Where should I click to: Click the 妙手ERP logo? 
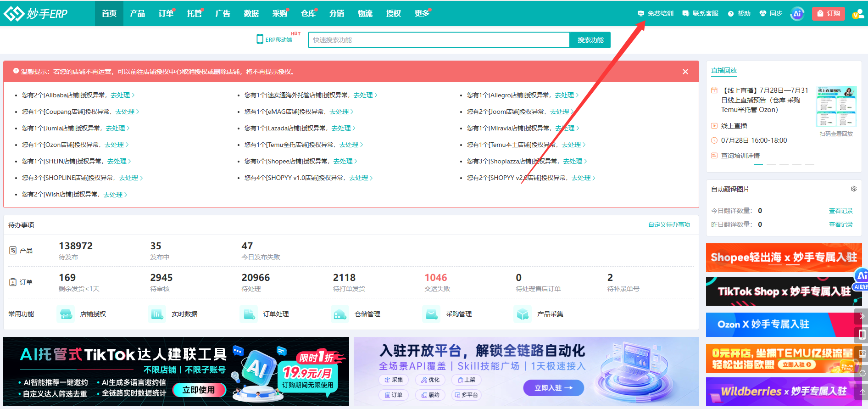tap(36, 13)
